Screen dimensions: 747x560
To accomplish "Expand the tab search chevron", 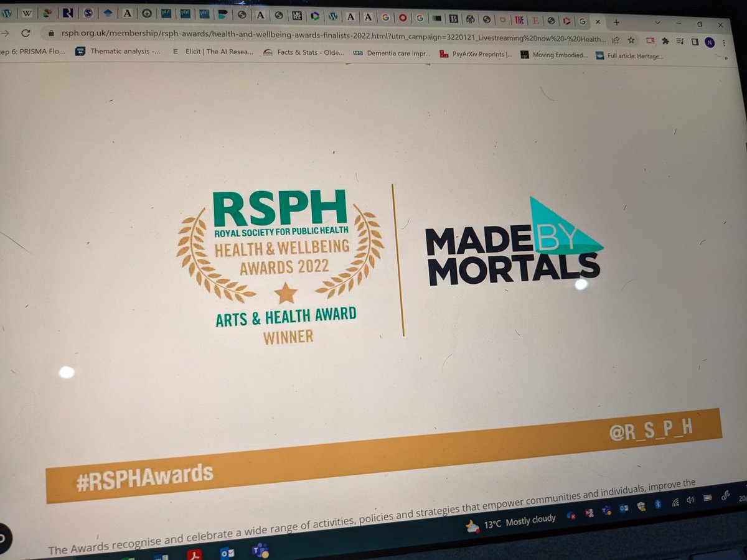I will [658, 22].
